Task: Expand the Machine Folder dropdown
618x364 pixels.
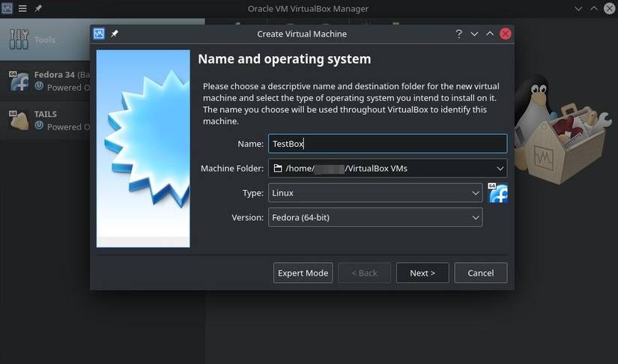Action: click(x=500, y=169)
